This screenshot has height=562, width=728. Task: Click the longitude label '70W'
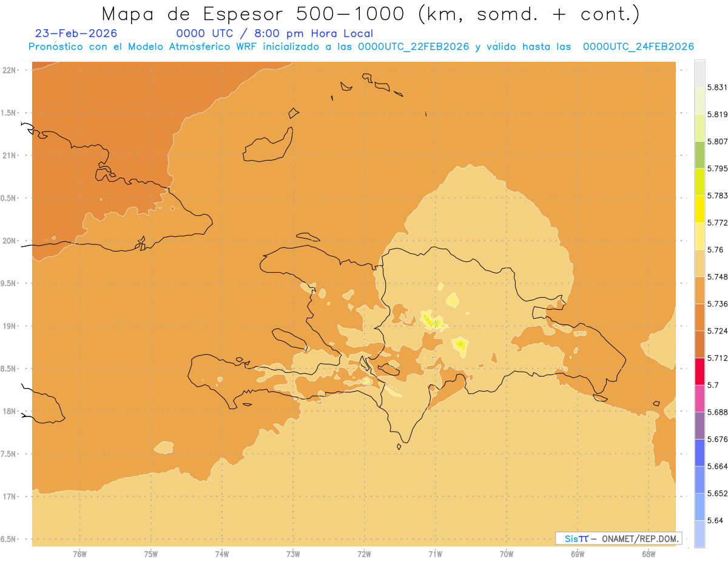click(x=507, y=554)
